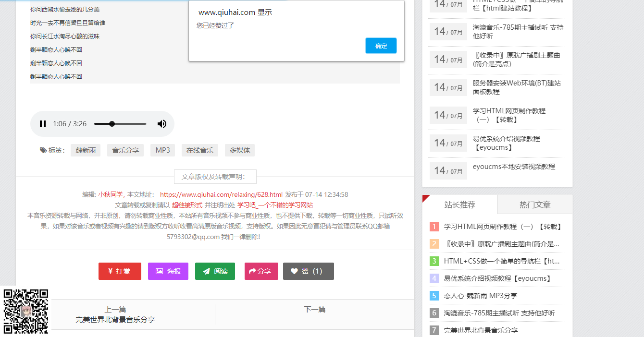The height and width of the screenshot is (337, 644).
Task: Mute the audio player volume
Action: 162,123
